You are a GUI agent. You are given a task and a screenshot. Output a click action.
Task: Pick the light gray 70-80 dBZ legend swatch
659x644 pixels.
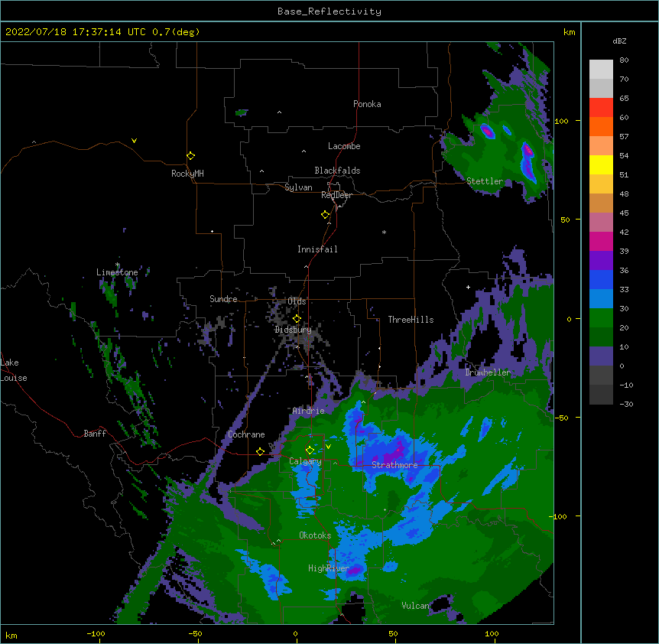[x=601, y=70]
